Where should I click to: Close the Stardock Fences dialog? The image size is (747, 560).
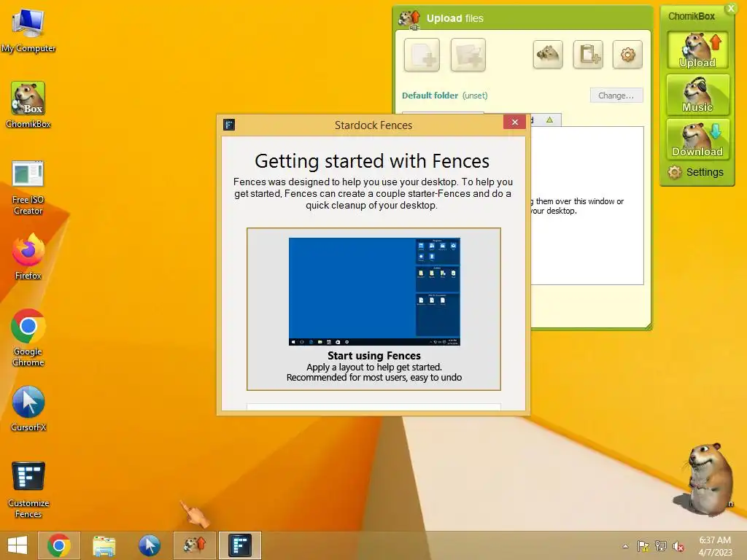point(514,122)
